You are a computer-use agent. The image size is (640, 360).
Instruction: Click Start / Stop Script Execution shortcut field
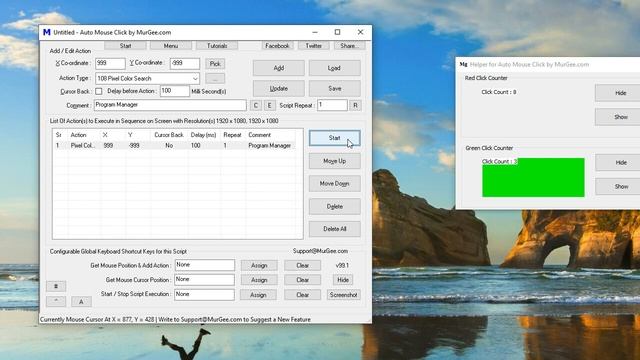click(204, 295)
